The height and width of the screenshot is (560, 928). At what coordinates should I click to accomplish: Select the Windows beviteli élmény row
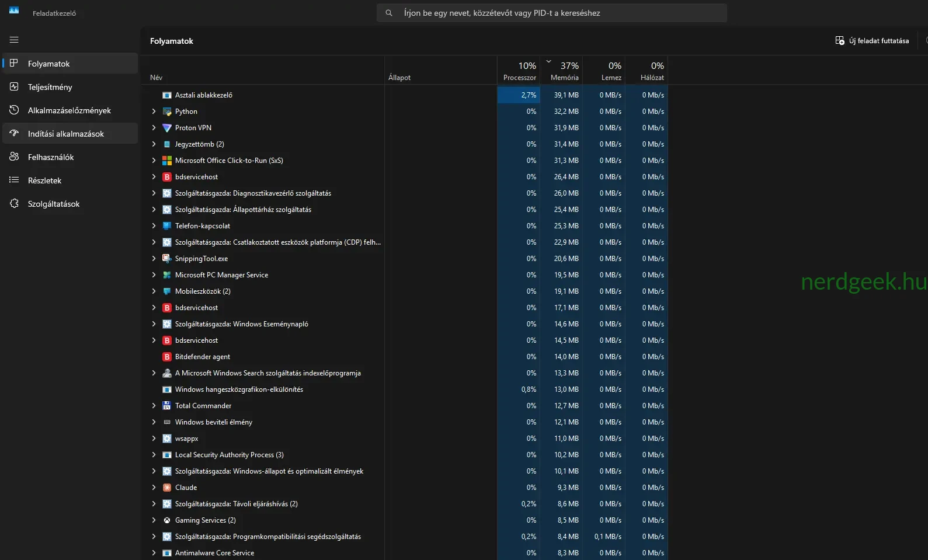coord(404,422)
